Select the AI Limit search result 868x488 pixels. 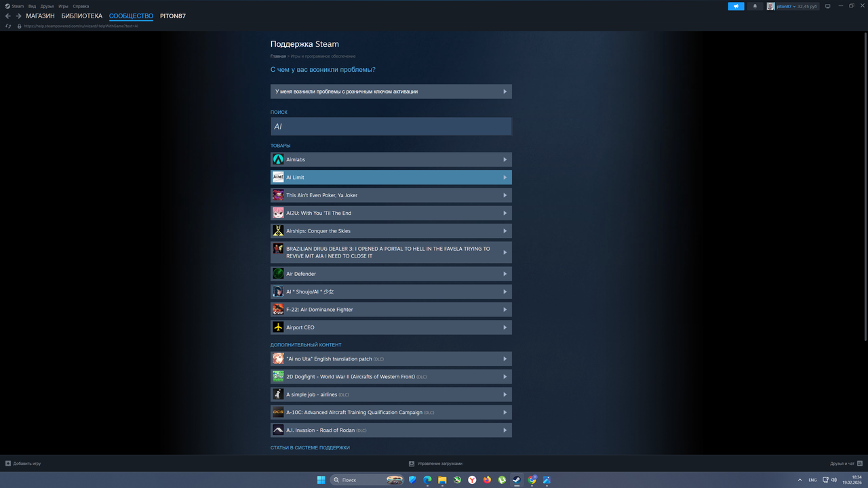[x=391, y=178]
